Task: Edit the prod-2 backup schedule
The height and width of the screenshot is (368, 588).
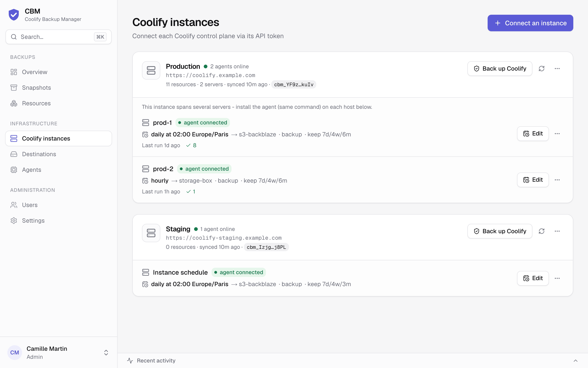Action: (x=533, y=180)
